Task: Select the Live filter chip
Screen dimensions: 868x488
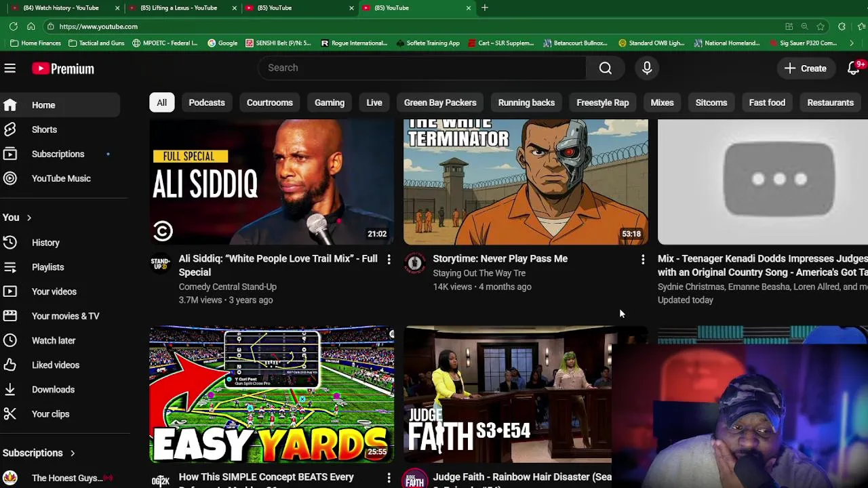Action: 374,102
